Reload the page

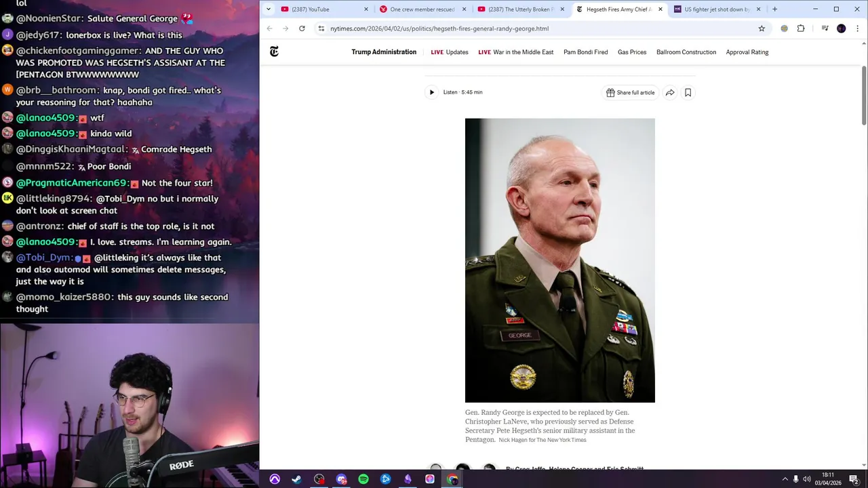click(x=302, y=28)
